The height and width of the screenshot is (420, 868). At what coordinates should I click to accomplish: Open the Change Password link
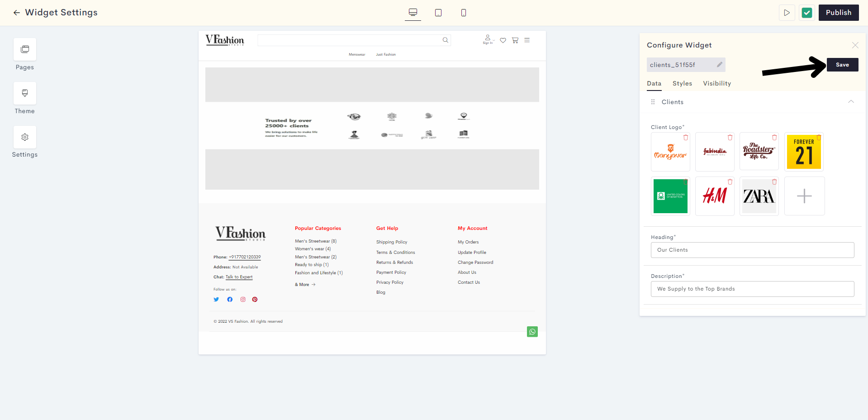[475, 262]
